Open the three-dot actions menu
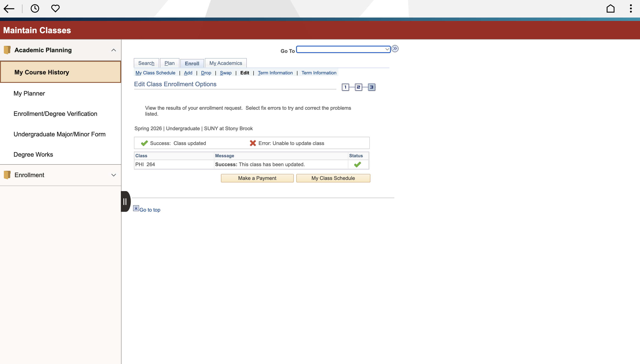Viewport: 640px width, 364px height. point(631,9)
